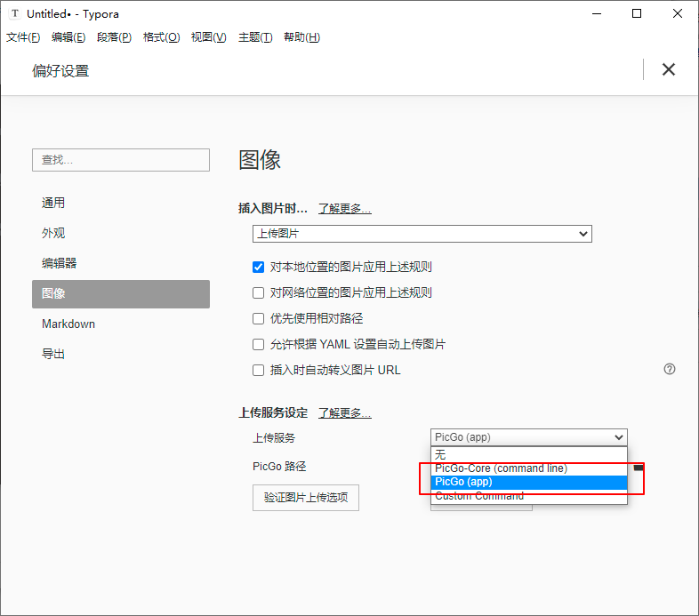Enable 允许根据 YAML 设置自动上传图片 checkbox

pyautogui.click(x=259, y=344)
